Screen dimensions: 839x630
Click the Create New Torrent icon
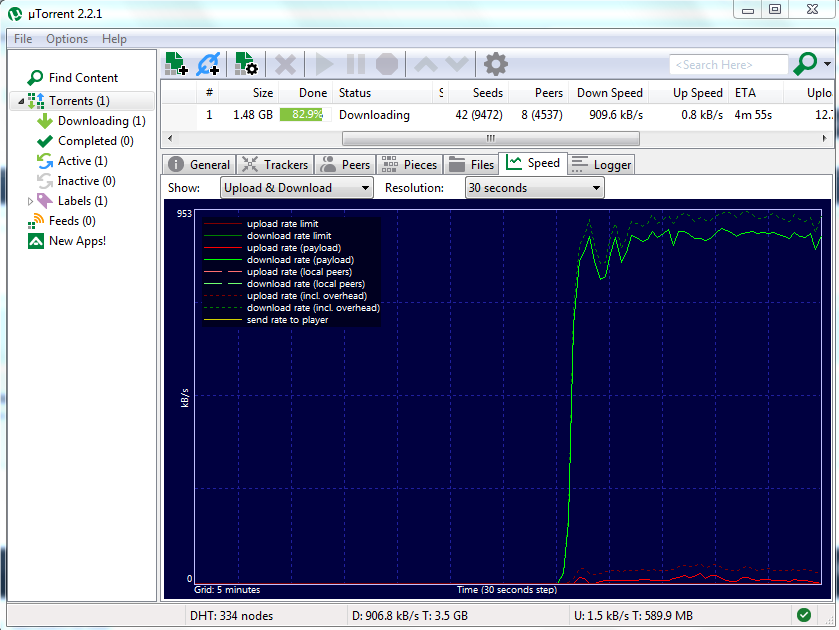246,65
